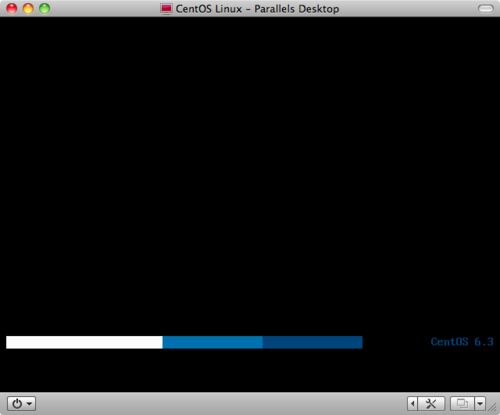Click the CentOS boot progress bar
The image size is (500, 415).
tap(184, 342)
